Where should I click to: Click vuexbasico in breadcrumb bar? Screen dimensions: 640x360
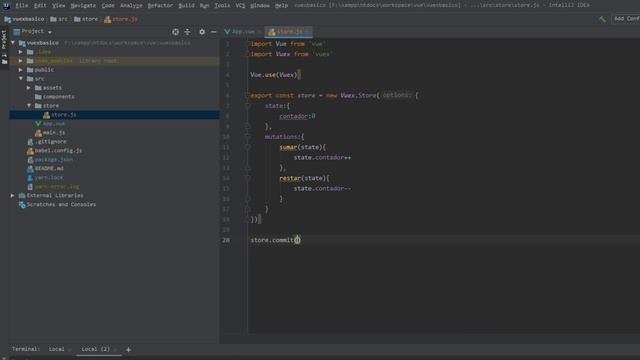tap(28, 19)
